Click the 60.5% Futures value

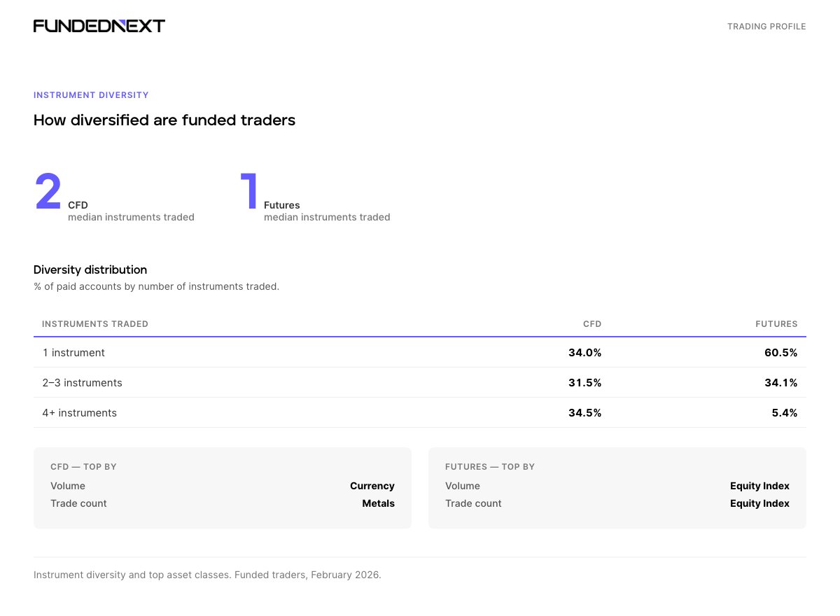tap(780, 353)
